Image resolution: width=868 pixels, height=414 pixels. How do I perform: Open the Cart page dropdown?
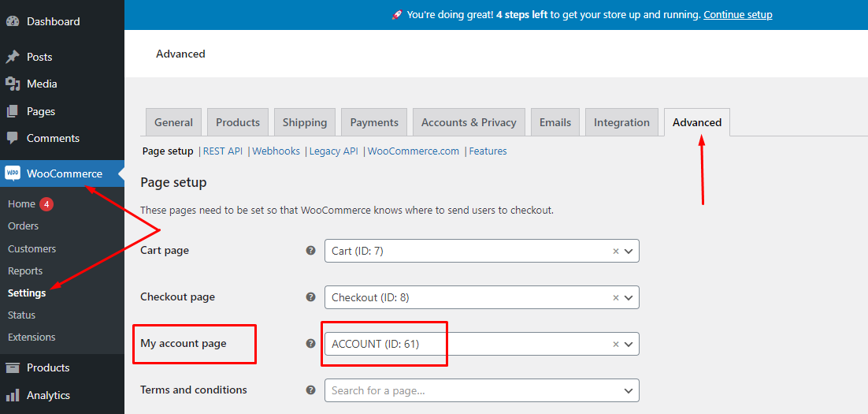(481, 251)
